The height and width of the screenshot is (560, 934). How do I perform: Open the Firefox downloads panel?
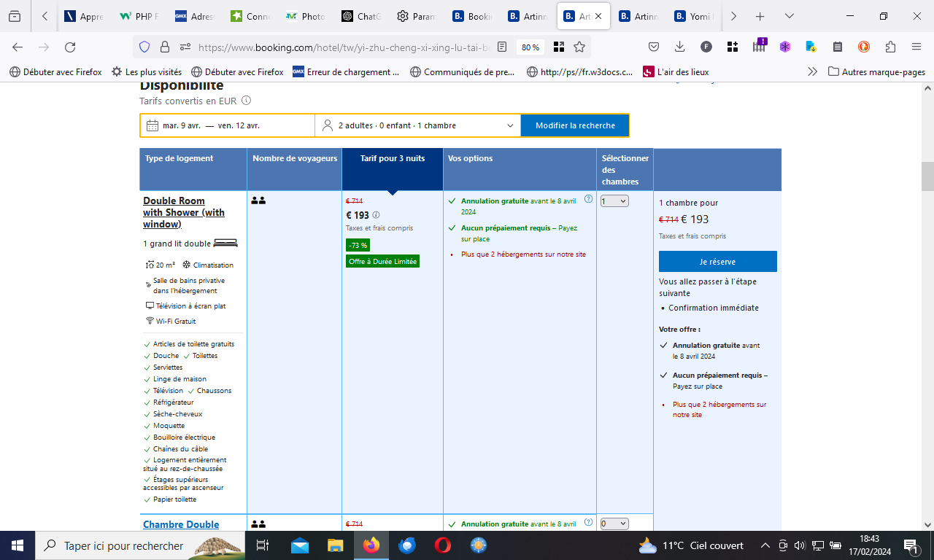tap(680, 47)
